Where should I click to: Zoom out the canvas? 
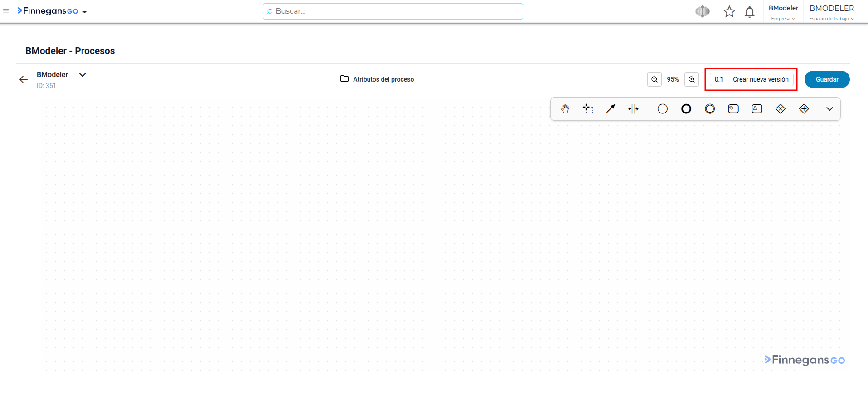pyautogui.click(x=655, y=79)
